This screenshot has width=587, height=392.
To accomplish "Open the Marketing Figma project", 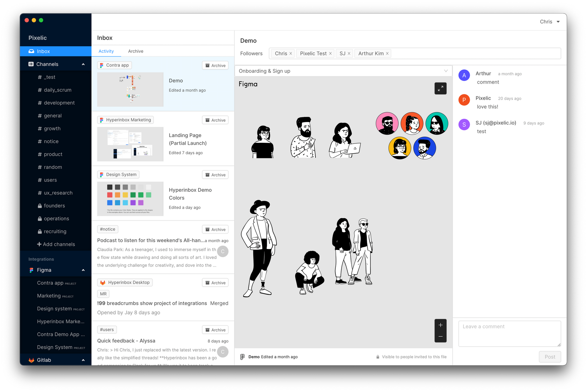I will (55, 296).
